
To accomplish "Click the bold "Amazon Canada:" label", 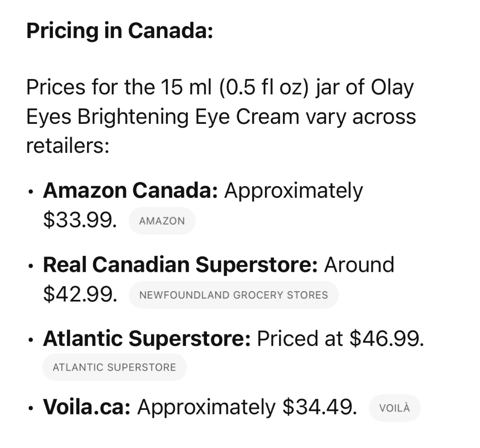I will pyautogui.click(x=130, y=191).
